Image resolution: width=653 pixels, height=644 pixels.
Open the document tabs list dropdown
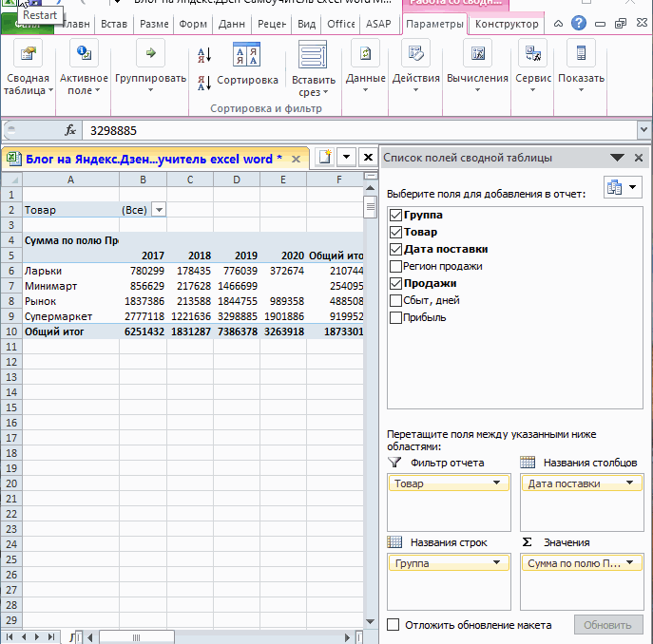click(346, 158)
